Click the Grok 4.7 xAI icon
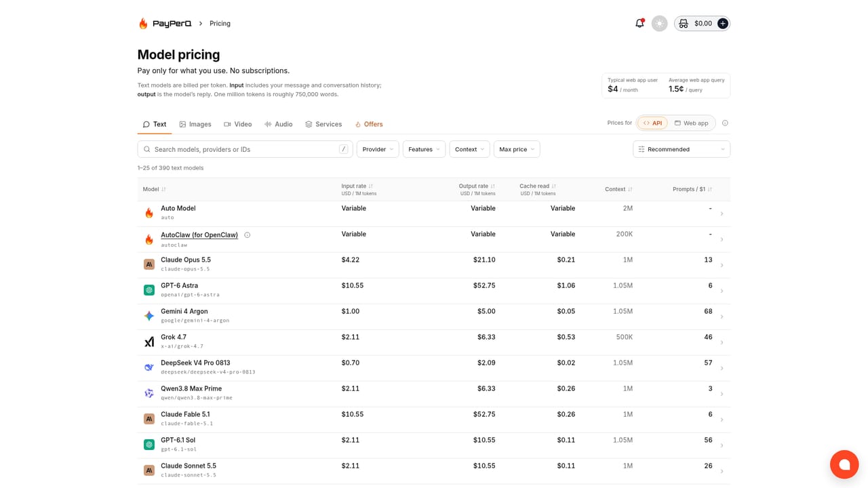The height and width of the screenshot is (488, 868). coord(149,342)
